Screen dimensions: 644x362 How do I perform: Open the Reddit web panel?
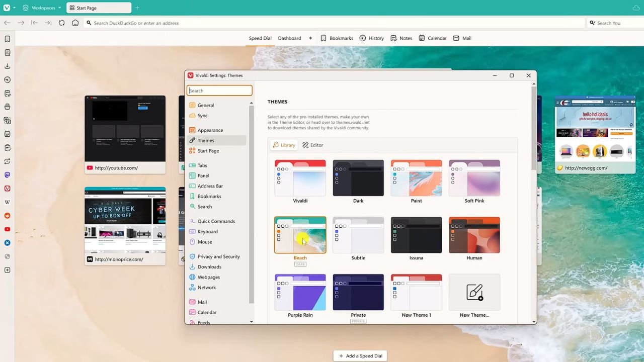(7, 215)
